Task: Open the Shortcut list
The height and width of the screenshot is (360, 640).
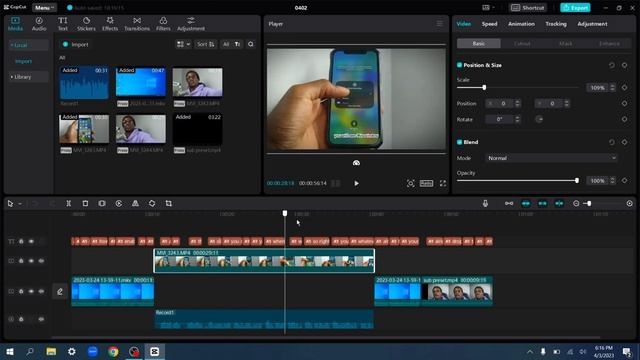Action: point(528,8)
